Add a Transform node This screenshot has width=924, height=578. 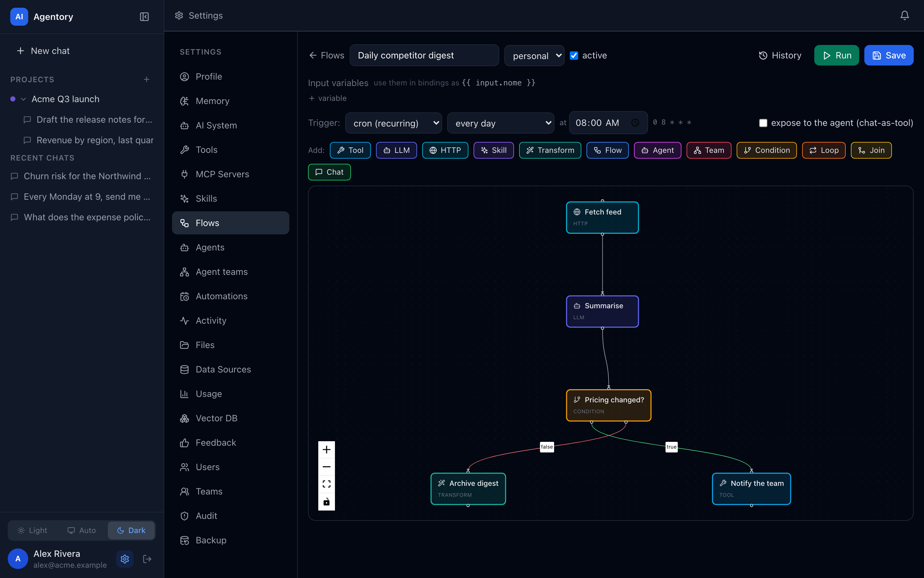tap(550, 150)
